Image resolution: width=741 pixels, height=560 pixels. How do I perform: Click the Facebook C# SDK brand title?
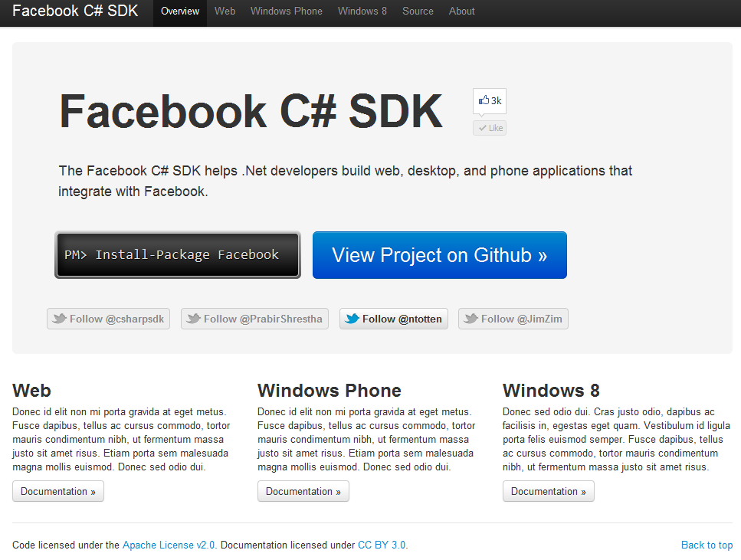click(x=75, y=11)
